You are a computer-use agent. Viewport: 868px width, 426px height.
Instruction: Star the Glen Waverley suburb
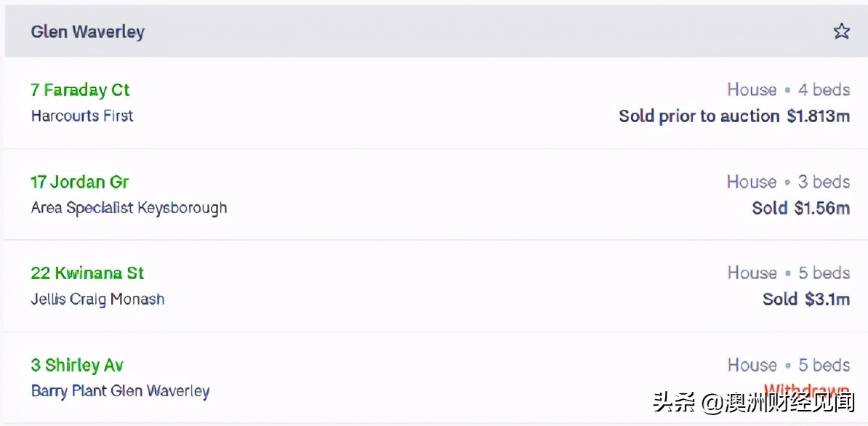point(841,31)
